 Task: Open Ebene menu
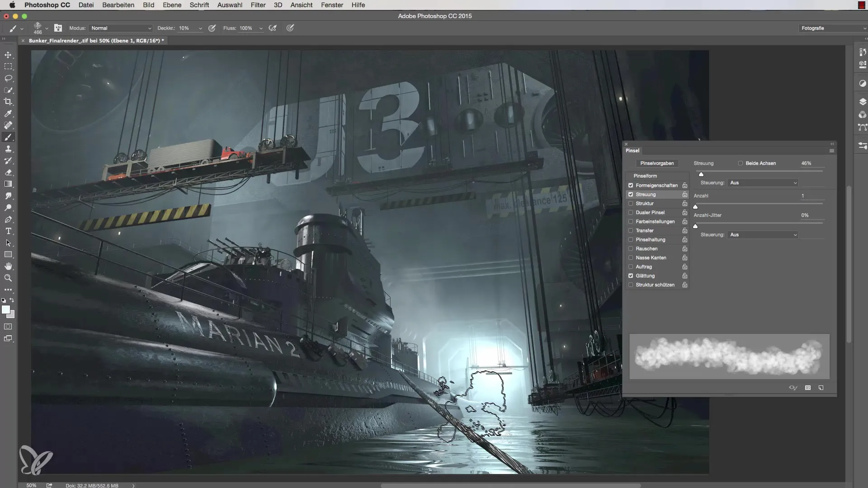(x=172, y=5)
